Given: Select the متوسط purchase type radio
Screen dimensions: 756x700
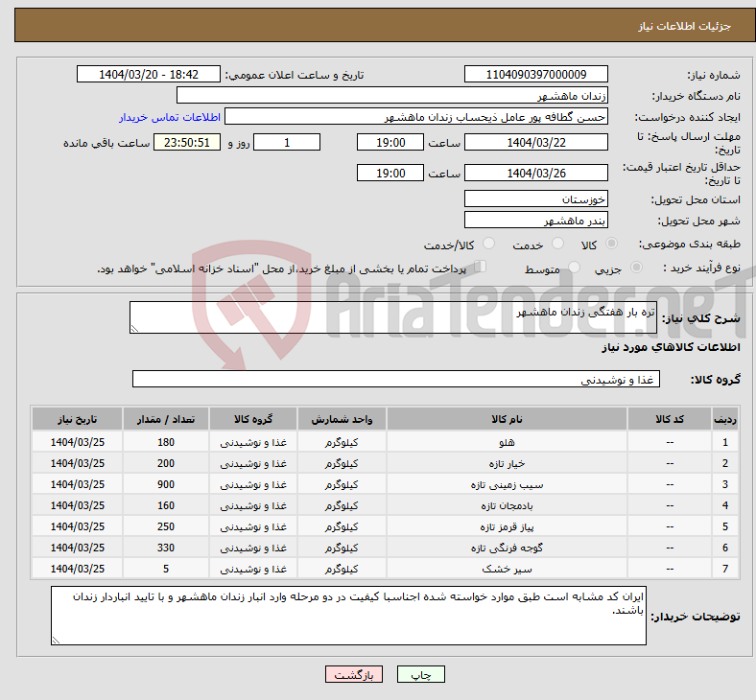Looking at the screenshot, I should pyautogui.click(x=575, y=267).
